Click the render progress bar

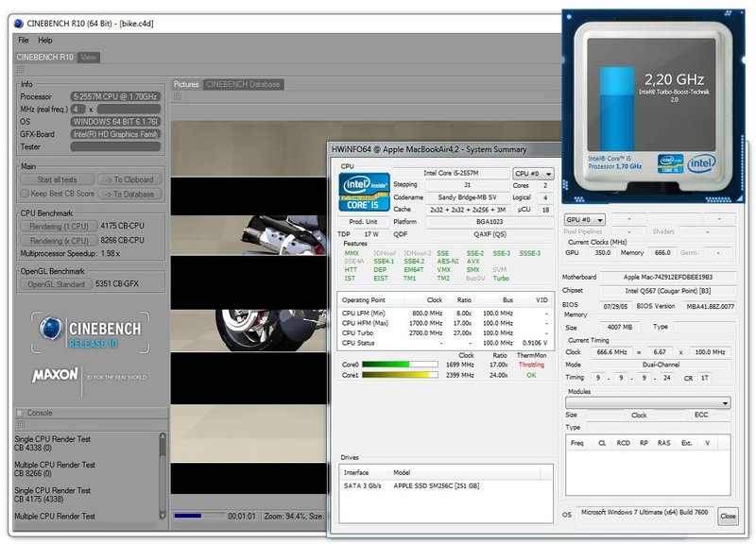pos(198,516)
